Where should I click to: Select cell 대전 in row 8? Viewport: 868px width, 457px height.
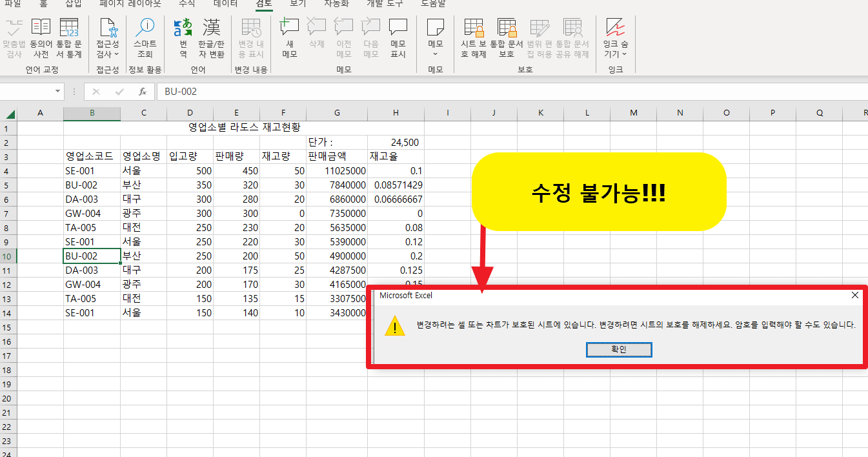click(x=144, y=228)
